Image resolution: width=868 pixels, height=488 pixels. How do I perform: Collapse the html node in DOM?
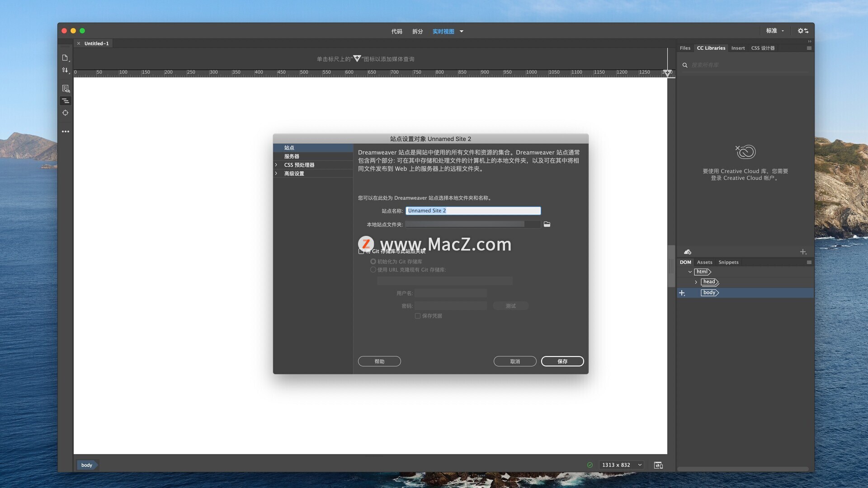pos(690,272)
